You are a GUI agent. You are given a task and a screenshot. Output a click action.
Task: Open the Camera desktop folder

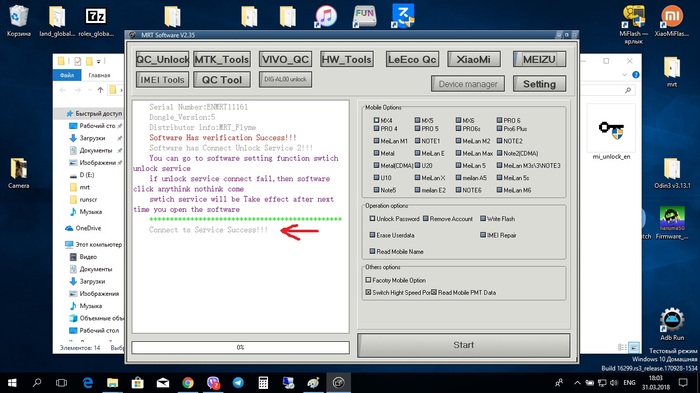coord(18,173)
